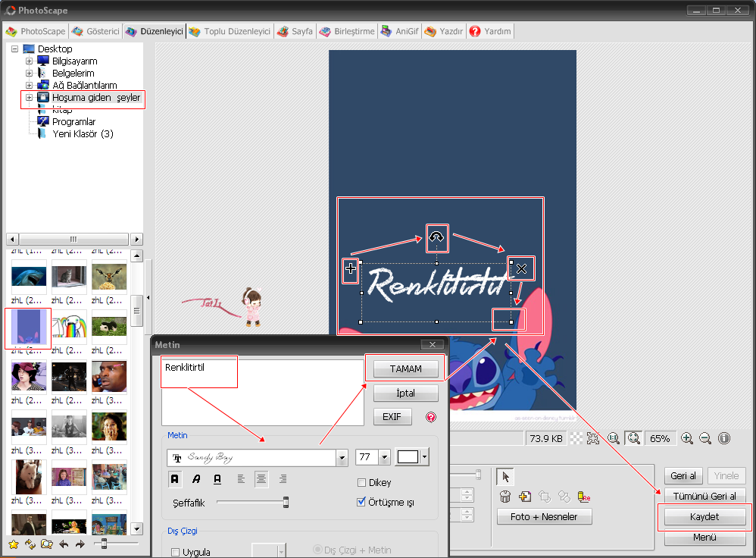This screenshot has width=756, height=558.
Task: Click the X delete handle on text box
Action: coord(522,269)
